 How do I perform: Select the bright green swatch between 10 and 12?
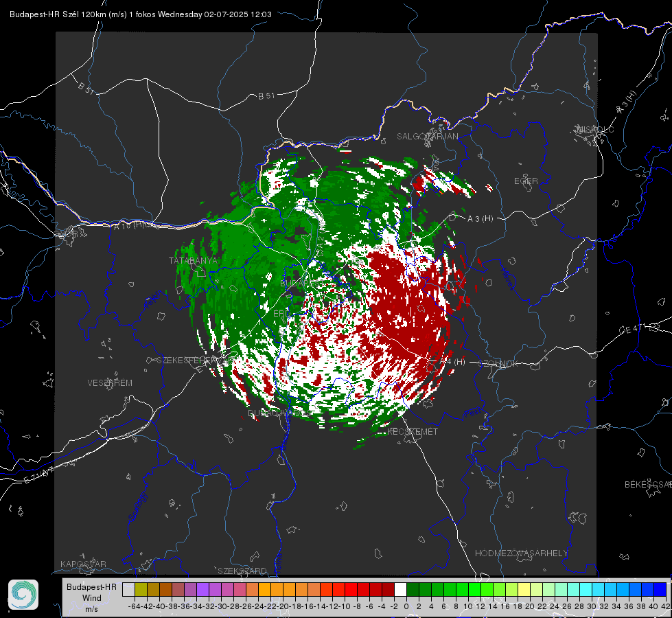pos(474,589)
